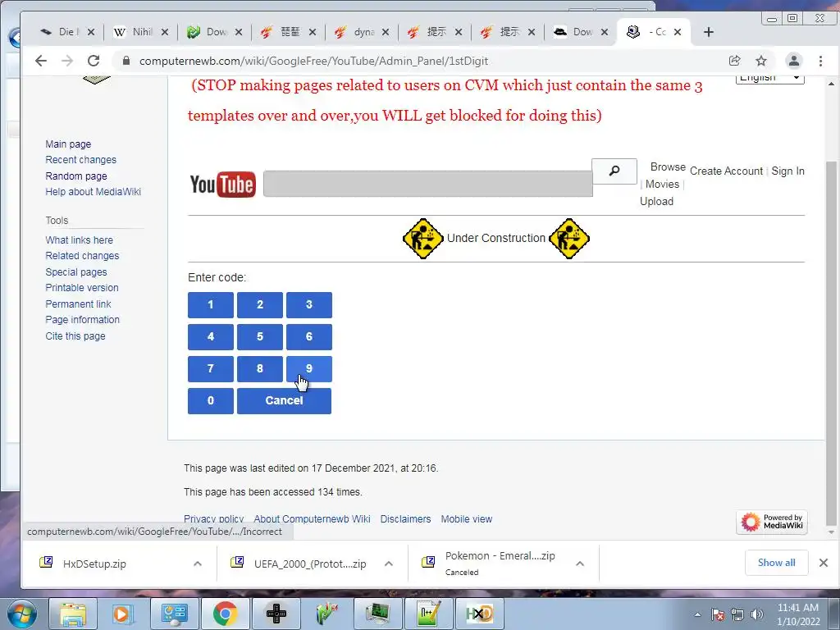
Task: Open the Main page sidebar link
Action: pos(68,144)
